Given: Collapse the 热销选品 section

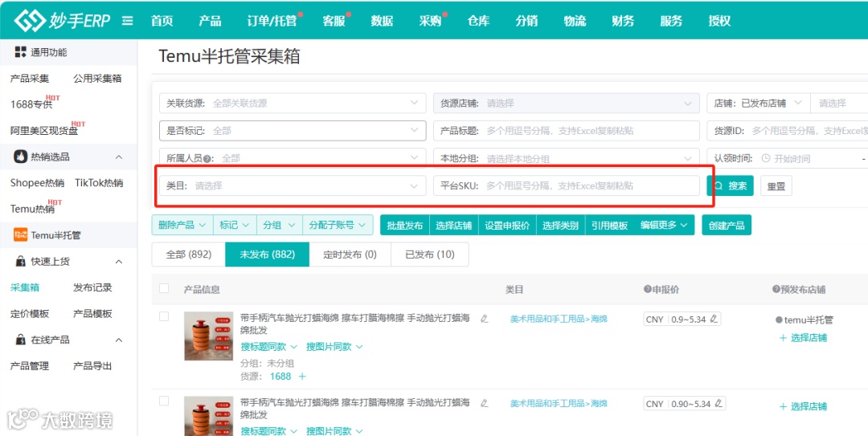Looking at the screenshot, I should click(x=118, y=157).
